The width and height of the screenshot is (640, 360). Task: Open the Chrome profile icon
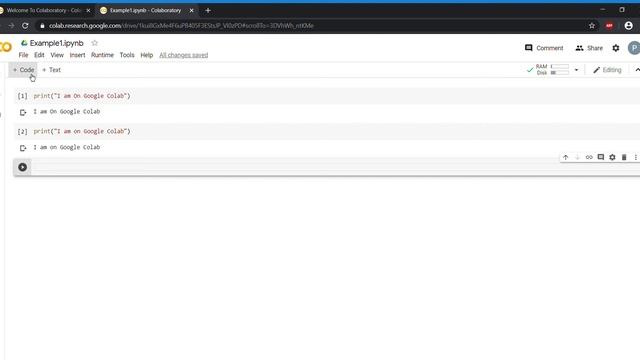click(629, 25)
